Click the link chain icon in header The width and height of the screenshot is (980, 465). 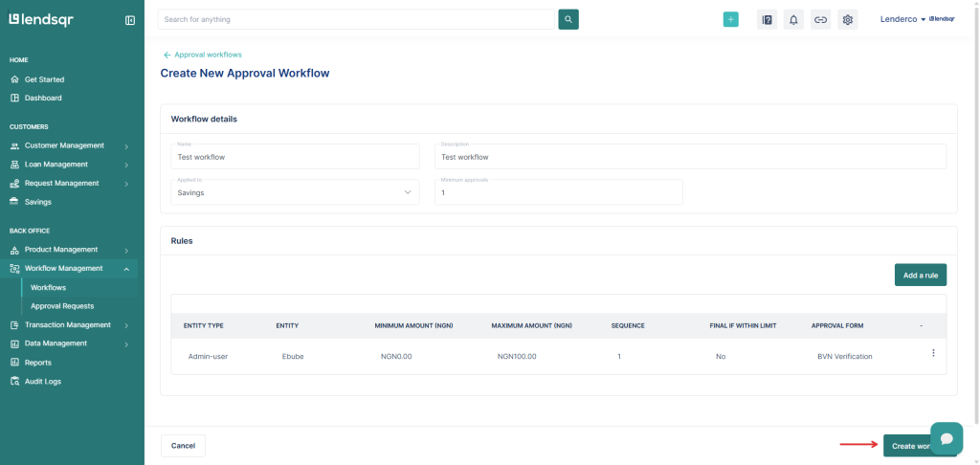tap(820, 19)
